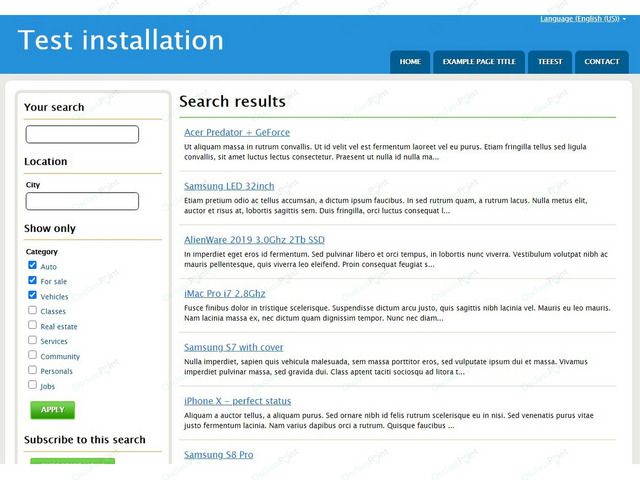The image size is (640, 480).
Task: Click the Search results heading
Action: (232, 101)
